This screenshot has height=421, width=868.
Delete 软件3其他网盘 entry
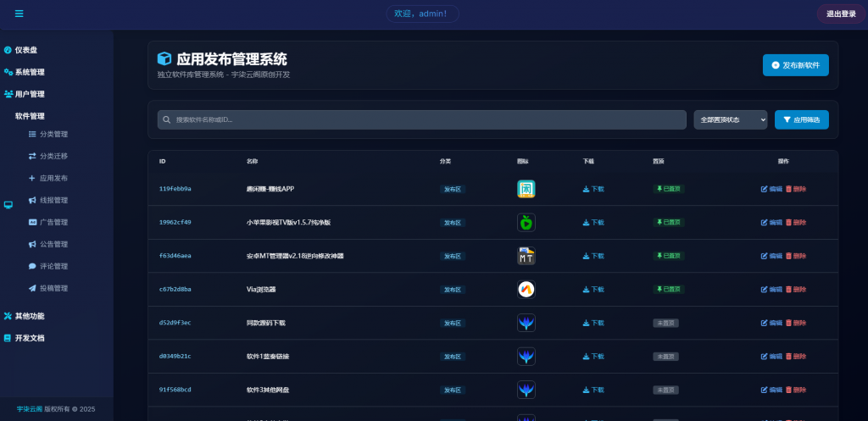796,390
